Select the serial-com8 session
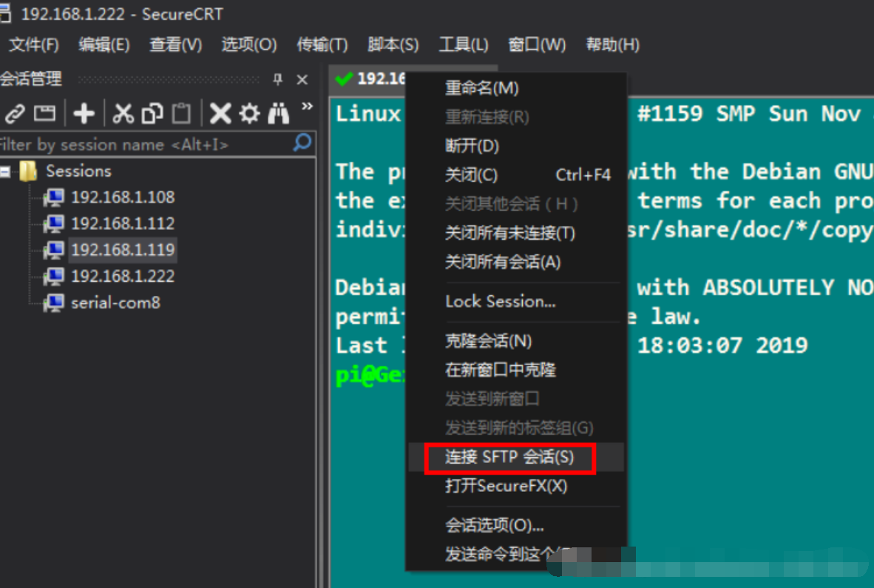This screenshot has height=588, width=874. click(115, 303)
